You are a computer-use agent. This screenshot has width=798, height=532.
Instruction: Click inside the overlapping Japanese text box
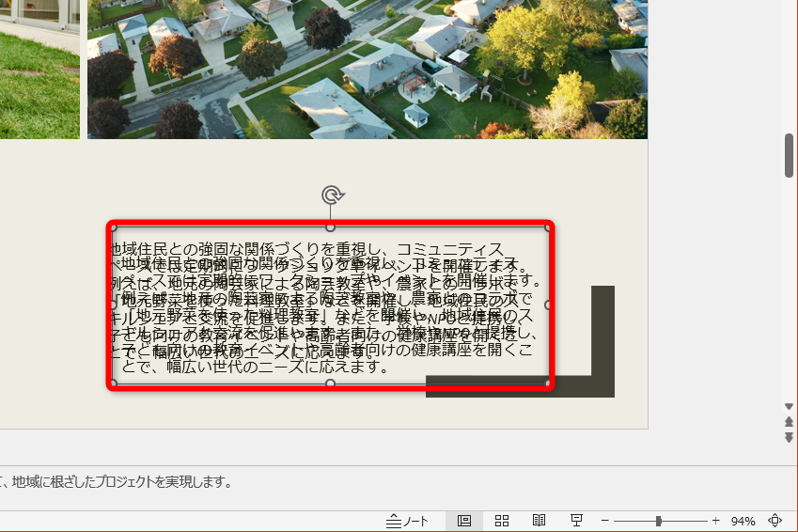pos(330,305)
